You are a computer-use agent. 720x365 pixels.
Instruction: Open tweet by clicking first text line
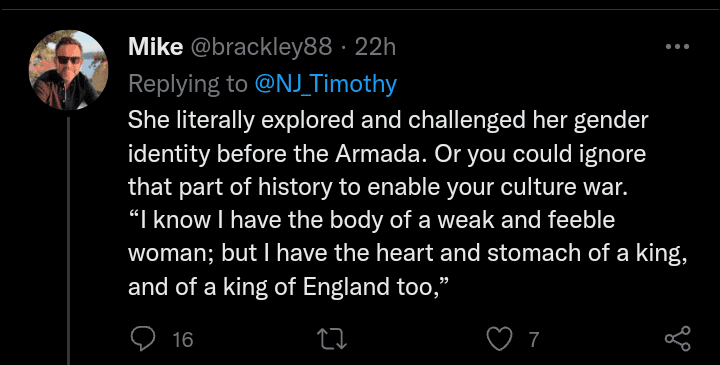pos(388,121)
